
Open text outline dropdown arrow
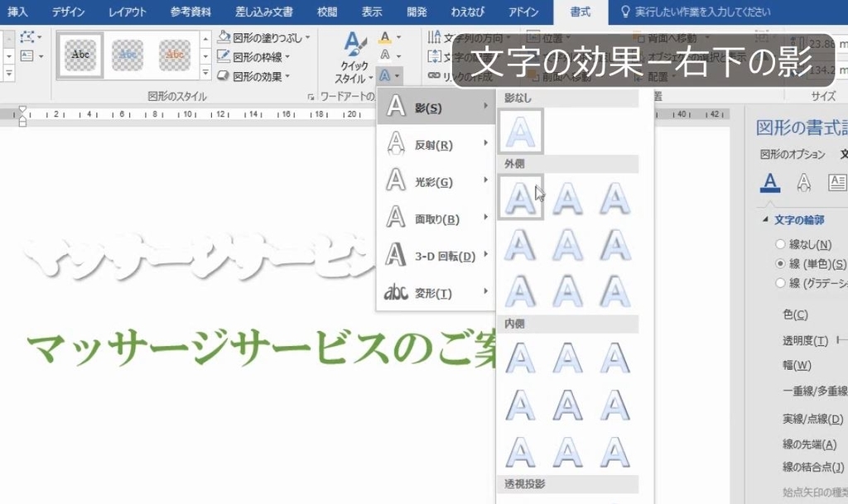point(399,56)
